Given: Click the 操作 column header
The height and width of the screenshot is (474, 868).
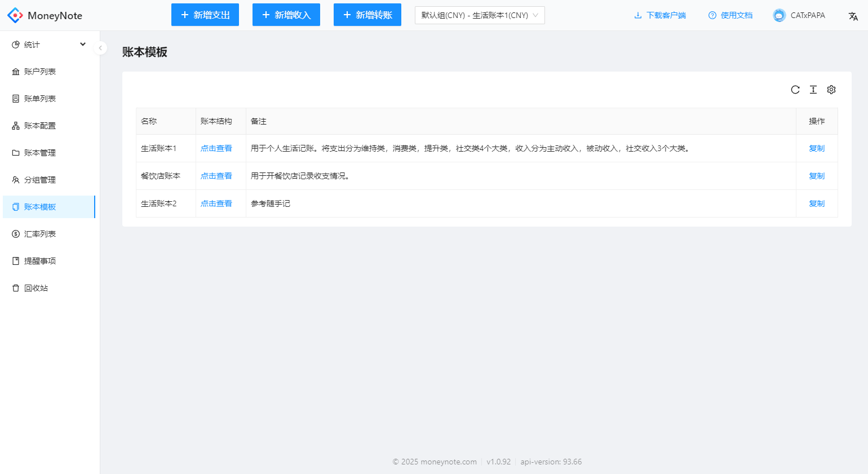Looking at the screenshot, I should (817, 121).
